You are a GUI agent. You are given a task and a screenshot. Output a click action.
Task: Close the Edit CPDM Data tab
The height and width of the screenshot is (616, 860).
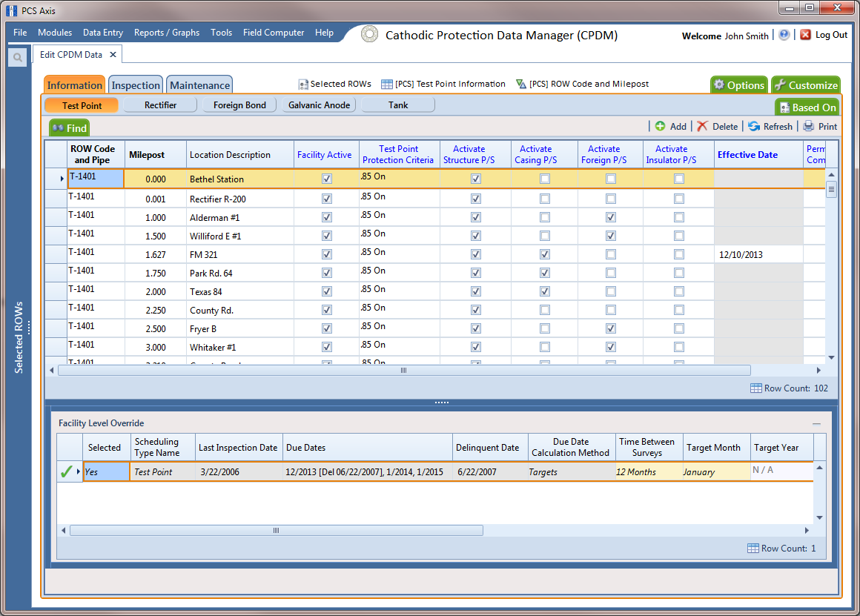tap(113, 54)
